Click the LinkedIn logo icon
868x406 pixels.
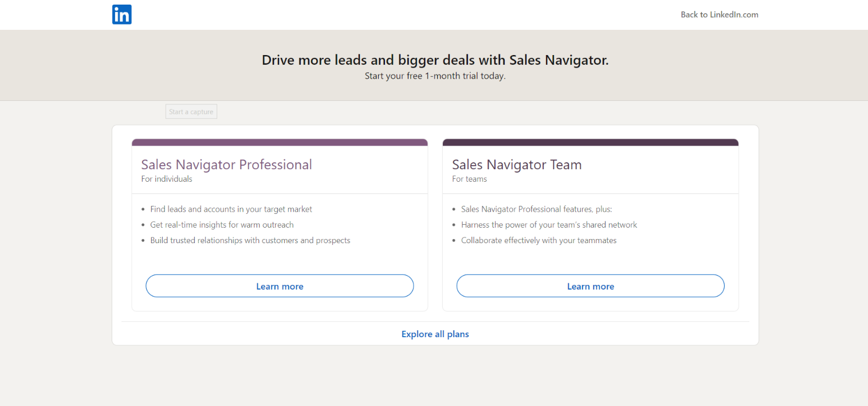[122, 14]
